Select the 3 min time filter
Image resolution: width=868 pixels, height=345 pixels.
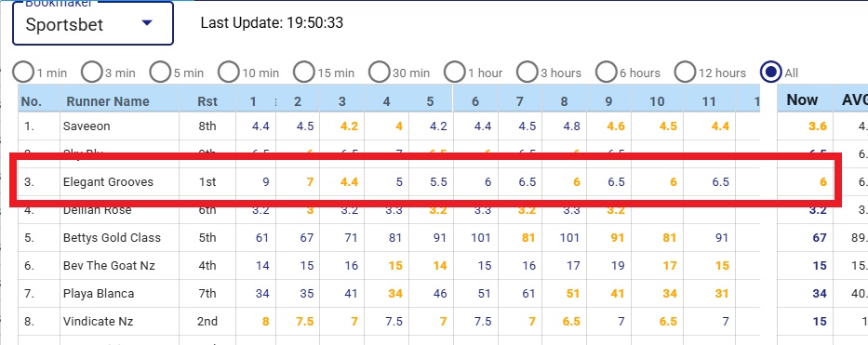[91, 72]
